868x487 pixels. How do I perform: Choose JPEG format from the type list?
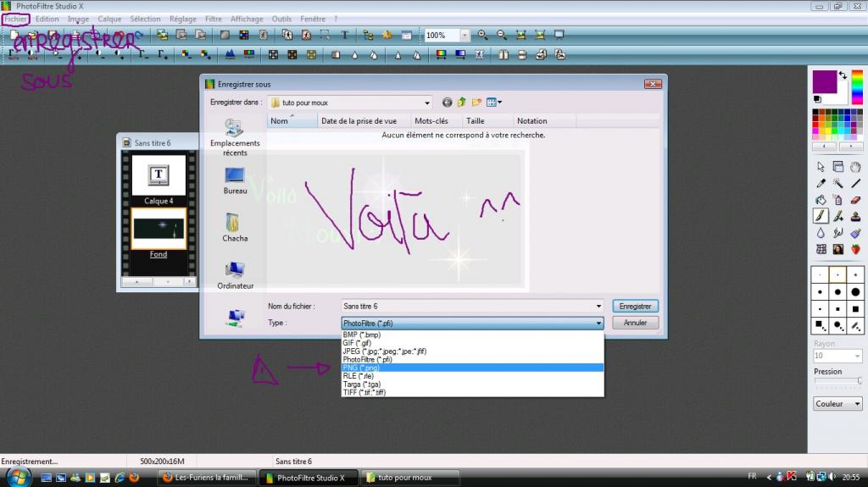tap(472, 351)
